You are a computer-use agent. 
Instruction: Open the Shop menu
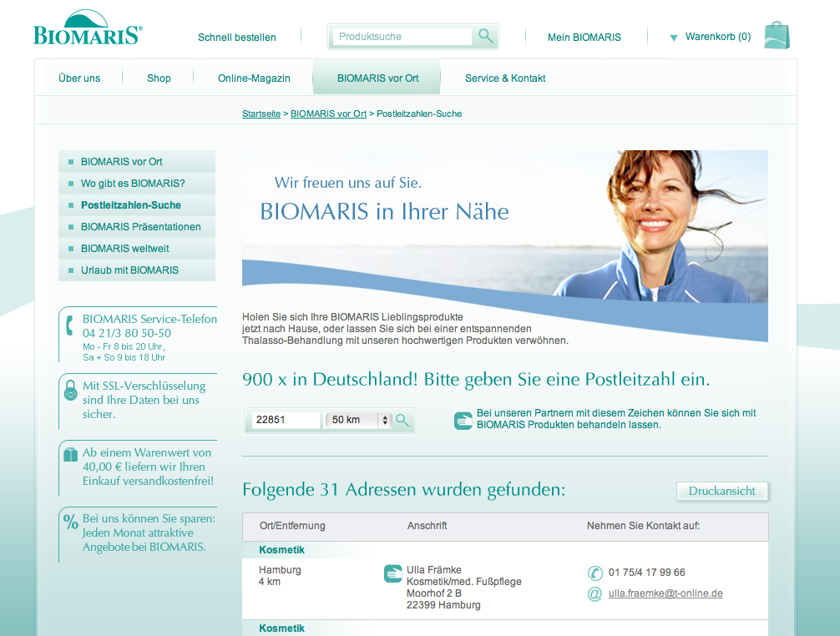click(159, 78)
